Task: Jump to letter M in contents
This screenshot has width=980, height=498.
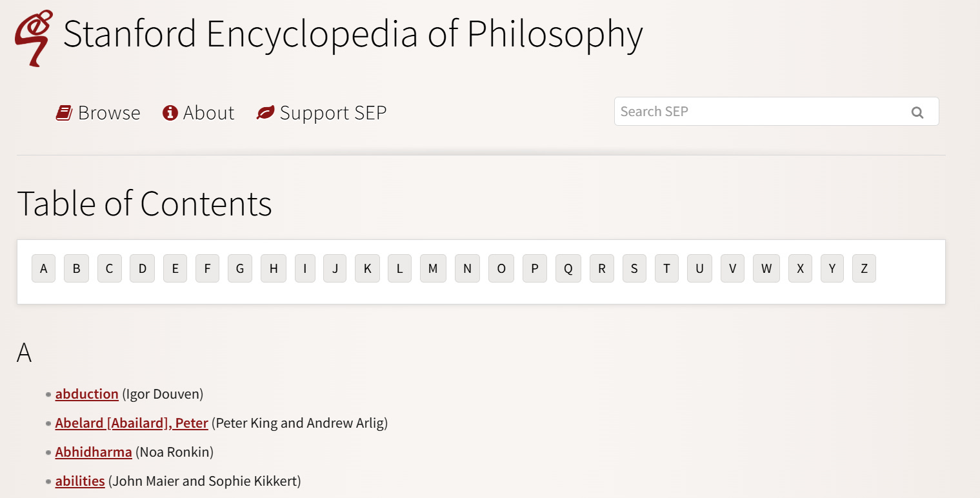Action: (433, 268)
